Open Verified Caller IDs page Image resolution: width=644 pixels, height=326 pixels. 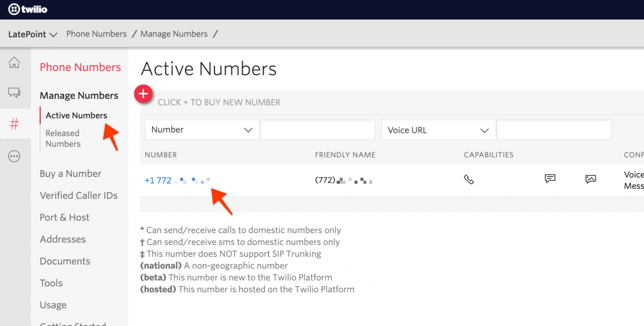click(79, 195)
